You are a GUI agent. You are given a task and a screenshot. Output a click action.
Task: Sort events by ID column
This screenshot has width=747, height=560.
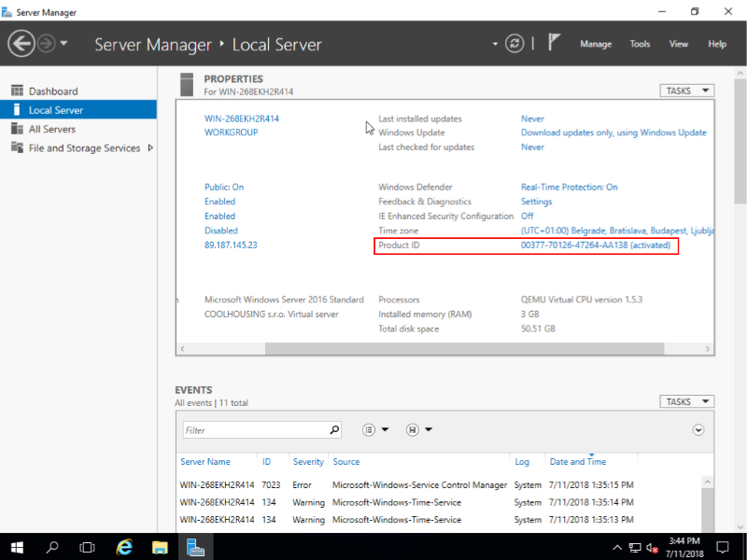point(266,461)
